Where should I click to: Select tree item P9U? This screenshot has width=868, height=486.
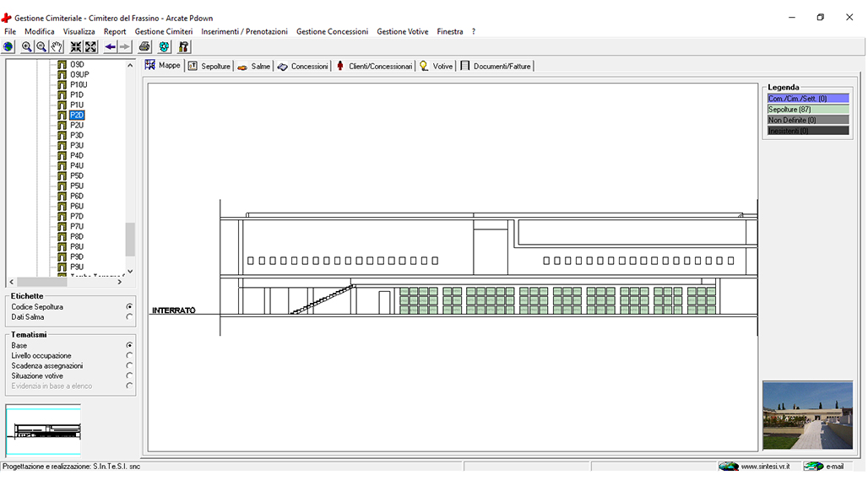(x=77, y=267)
